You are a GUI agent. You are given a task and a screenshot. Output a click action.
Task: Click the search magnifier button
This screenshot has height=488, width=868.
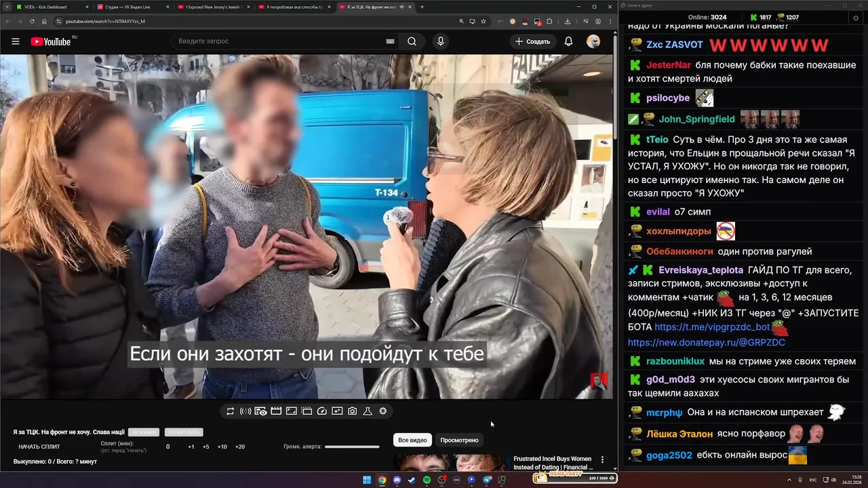[x=412, y=41]
